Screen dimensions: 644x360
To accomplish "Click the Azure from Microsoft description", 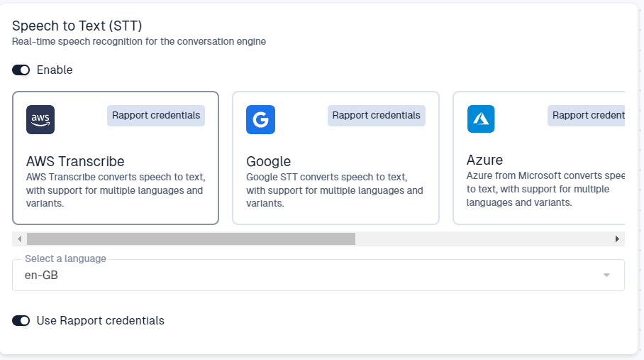I will click(x=545, y=189).
